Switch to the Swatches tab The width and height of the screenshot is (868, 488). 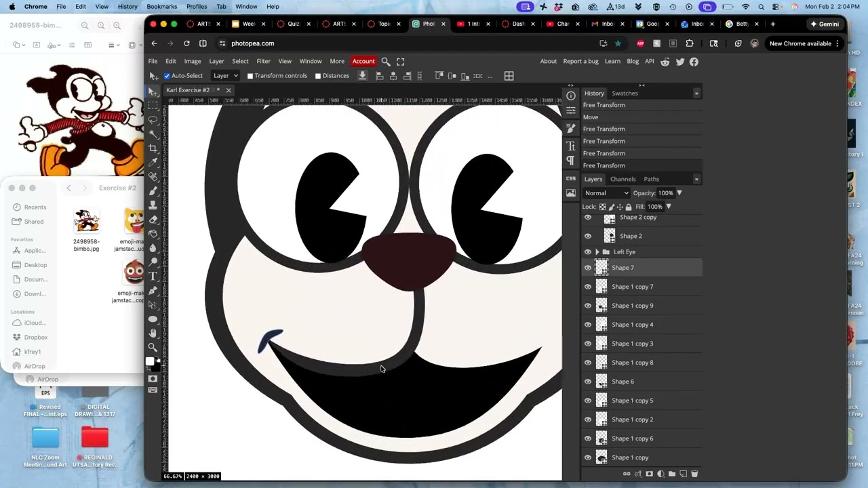click(x=625, y=94)
